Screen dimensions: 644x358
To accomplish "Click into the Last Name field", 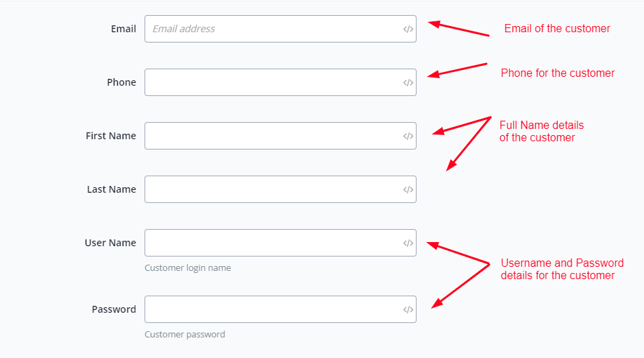I will [273, 189].
